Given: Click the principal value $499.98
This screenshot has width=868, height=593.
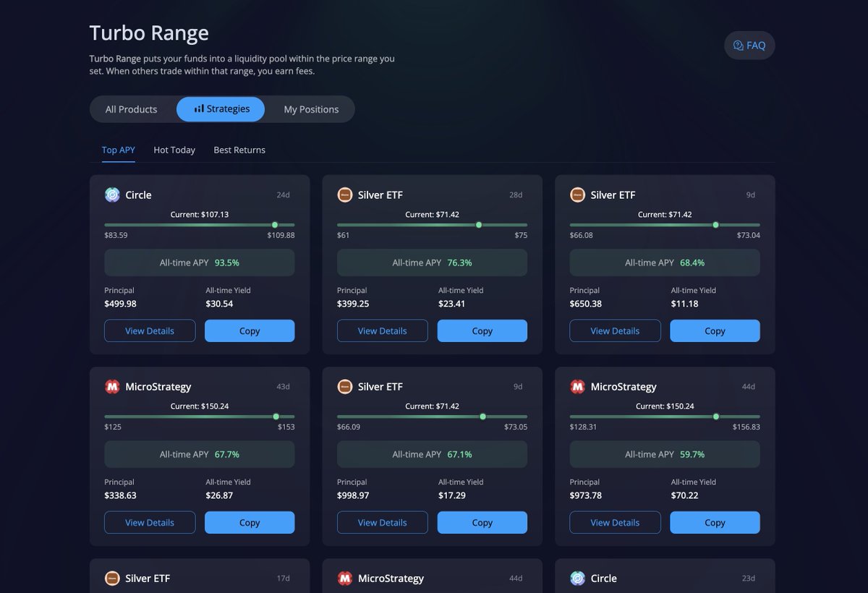Looking at the screenshot, I should (x=120, y=304).
